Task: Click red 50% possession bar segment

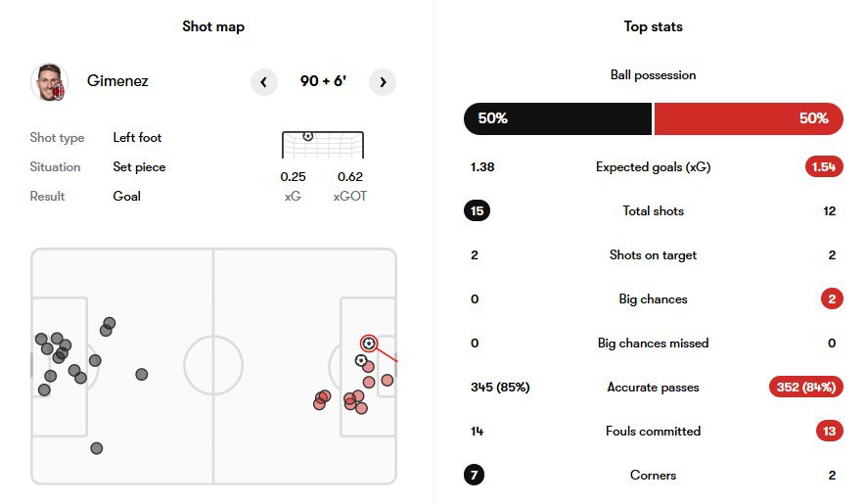Action: [x=749, y=118]
